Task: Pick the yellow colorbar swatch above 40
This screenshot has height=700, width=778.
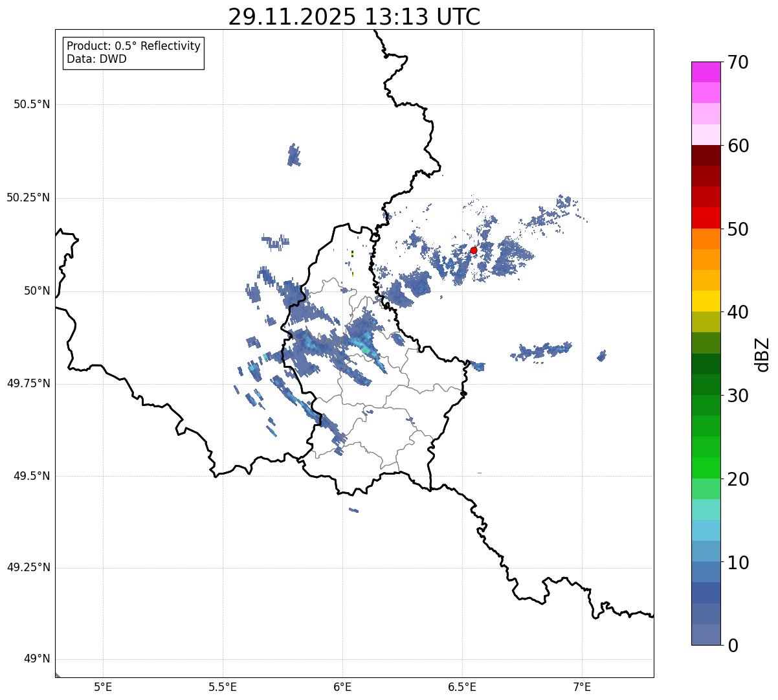Action: tap(706, 301)
